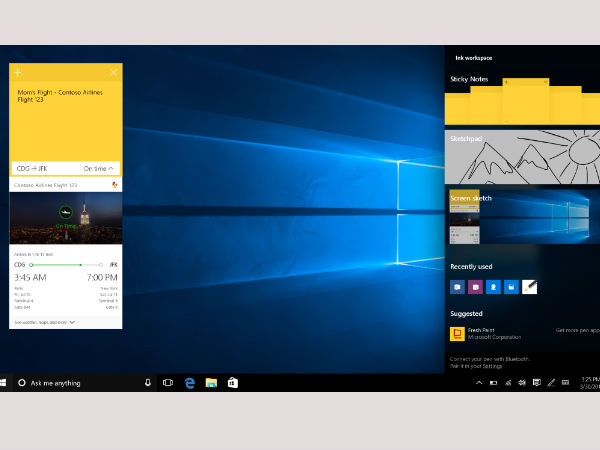Open Task View from the taskbar
This screenshot has height=450, width=600.
(168, 382)
